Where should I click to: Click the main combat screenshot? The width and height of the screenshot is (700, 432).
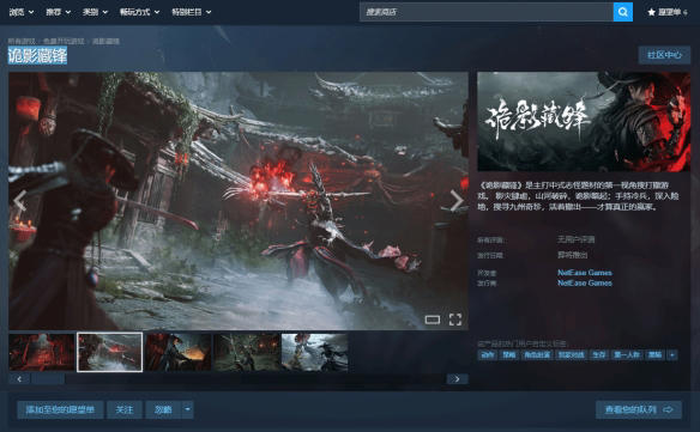coord(238,201)
